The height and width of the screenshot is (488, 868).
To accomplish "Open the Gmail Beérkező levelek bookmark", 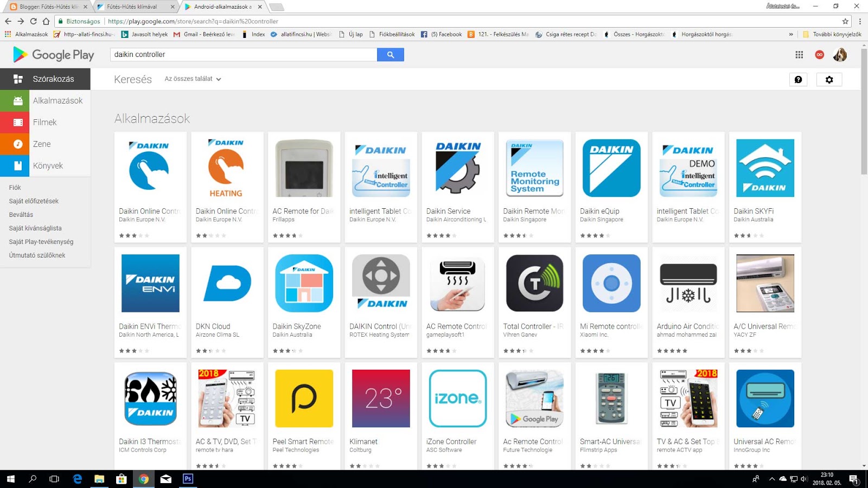I will pos(204,34).
